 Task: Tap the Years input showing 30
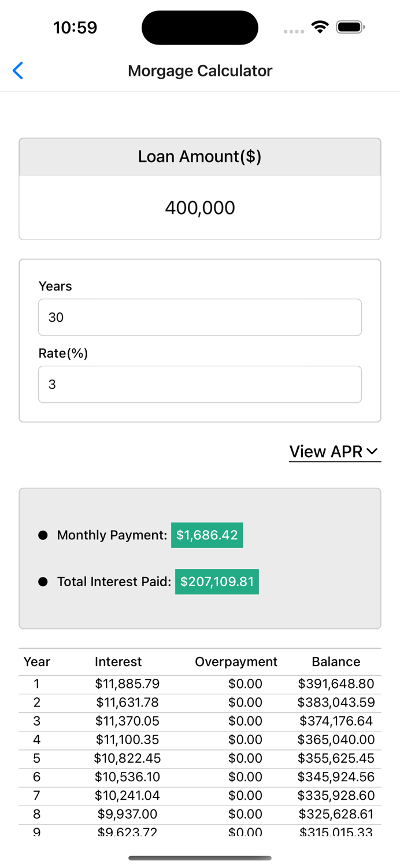point(200,317)
